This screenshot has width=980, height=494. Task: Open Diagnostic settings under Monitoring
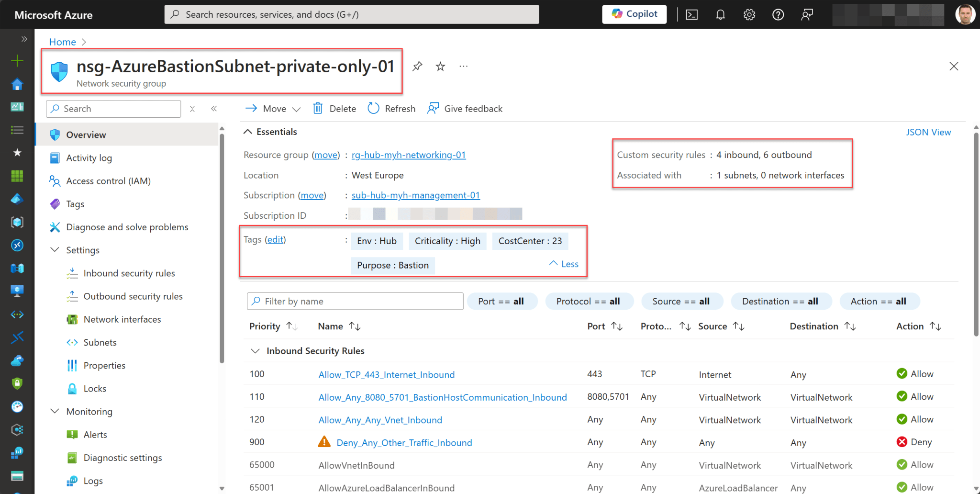[x=123, y=458]
